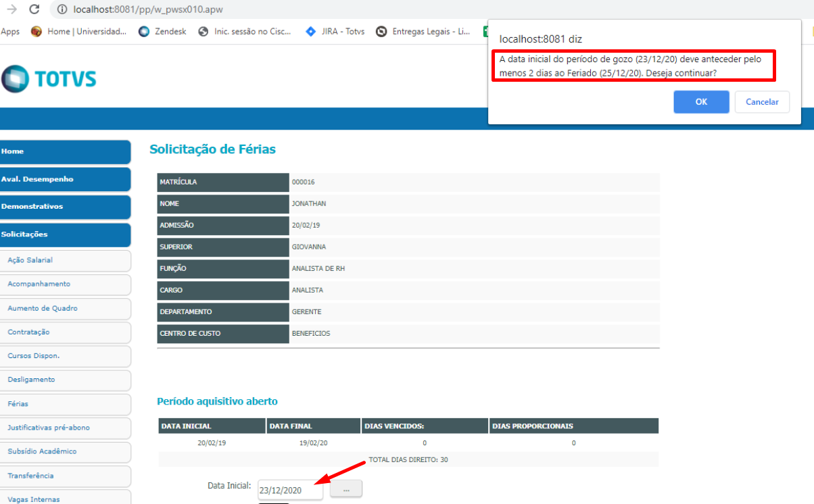
Task: Open the Apps bookmarks shortcut
Action: pos(10,31)
